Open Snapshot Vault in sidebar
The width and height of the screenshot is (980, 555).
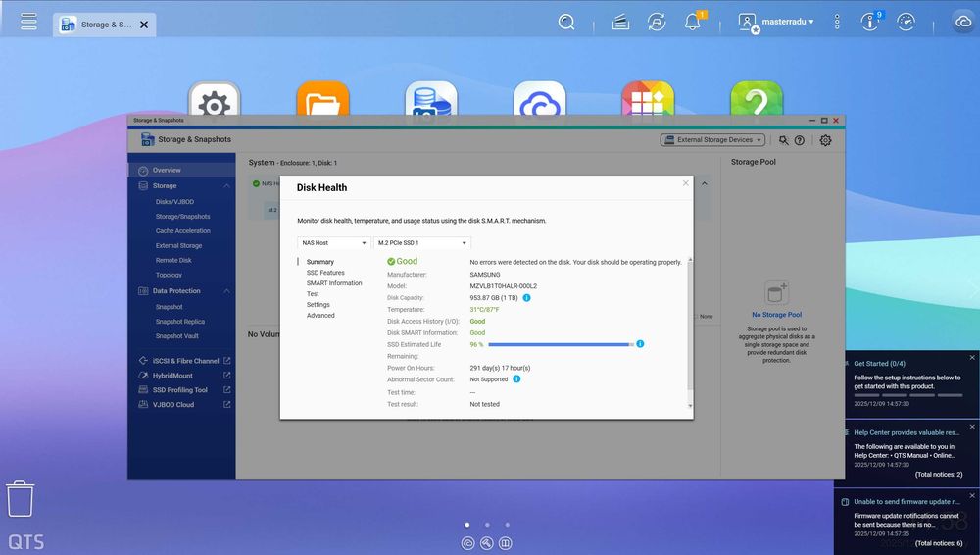click(x=176, y=336)
